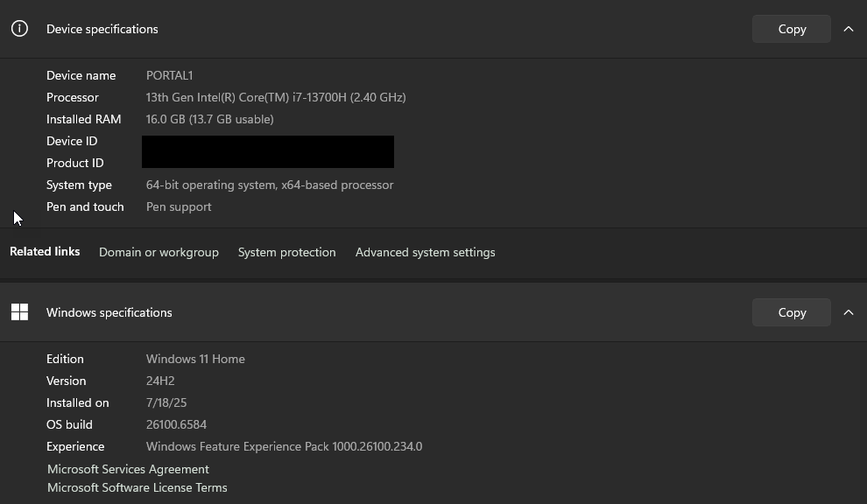Open Advanced system settings
Image resolution: width=867 pixels, height=504 pixels.
(425, 252)
